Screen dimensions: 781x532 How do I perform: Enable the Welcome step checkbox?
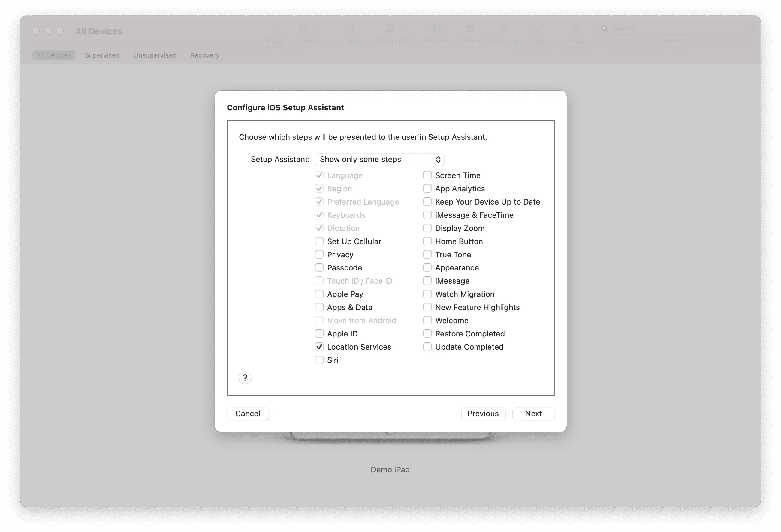point(427,320)
